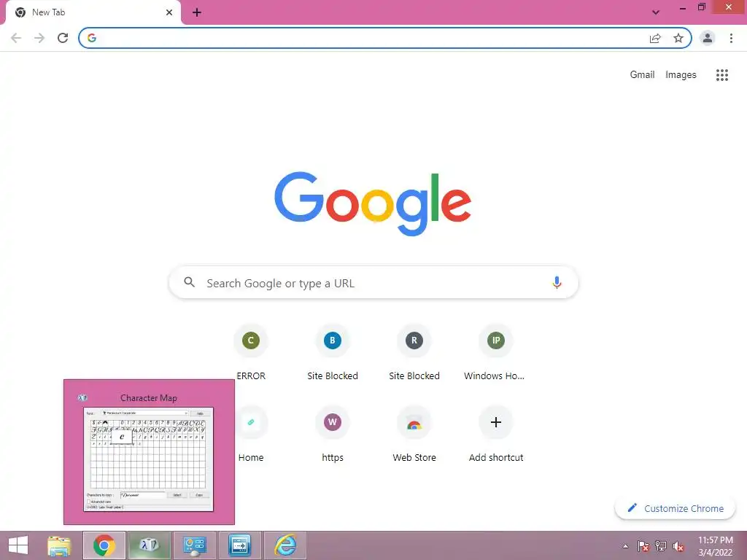Viewport: 747px width, 560px height.
Task: Open the https shortcut tile
Action: coord(333,435)
